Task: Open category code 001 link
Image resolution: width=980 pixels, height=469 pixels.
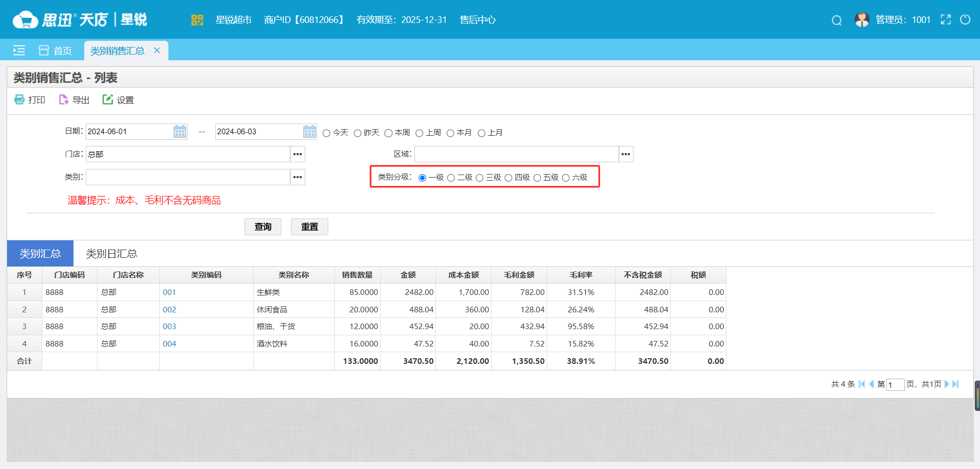Action: [169, 292]
